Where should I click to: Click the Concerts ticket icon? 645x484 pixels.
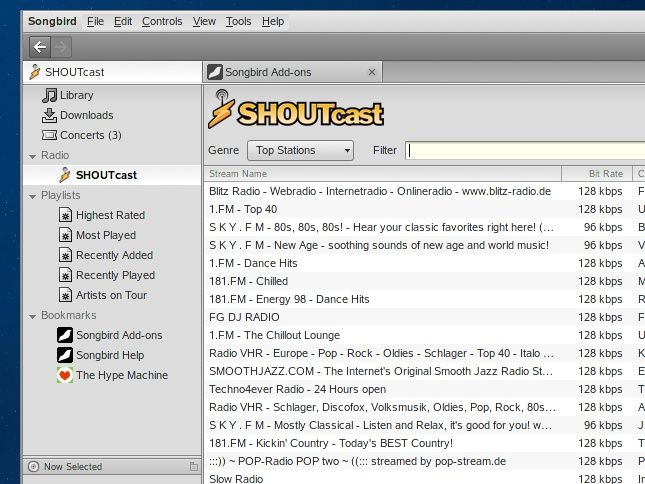[x=49, y=135]
